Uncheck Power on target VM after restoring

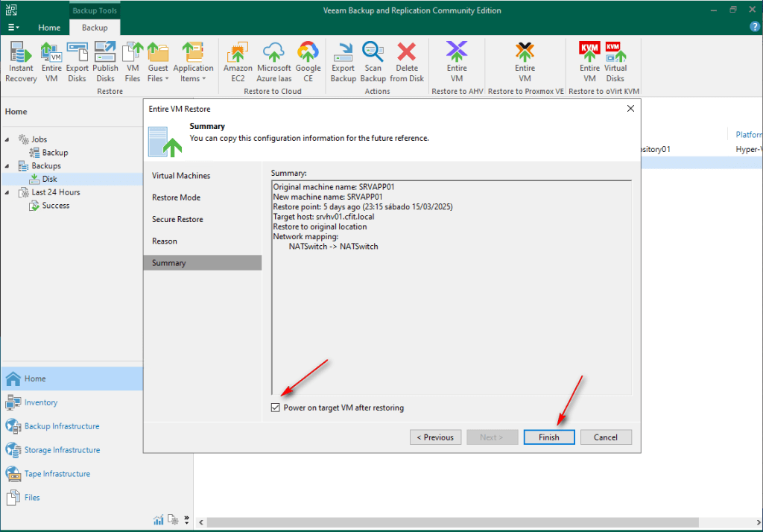coord(276,408)
